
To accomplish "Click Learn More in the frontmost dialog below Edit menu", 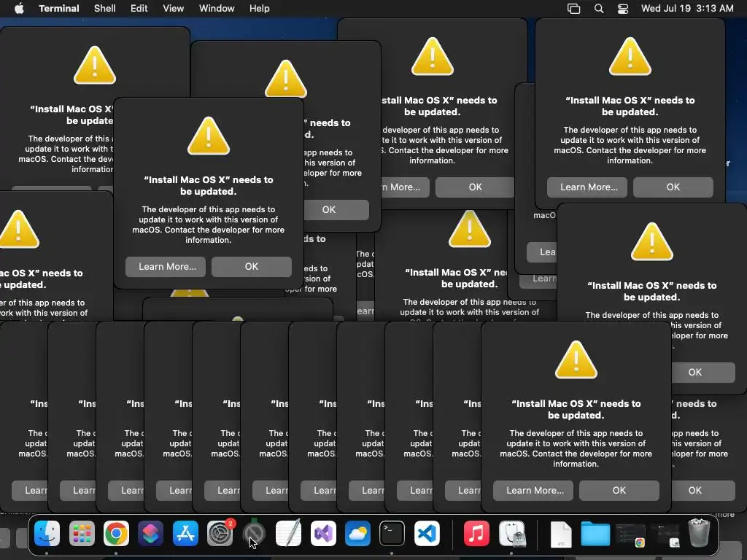I will click(x=166, y=267).
